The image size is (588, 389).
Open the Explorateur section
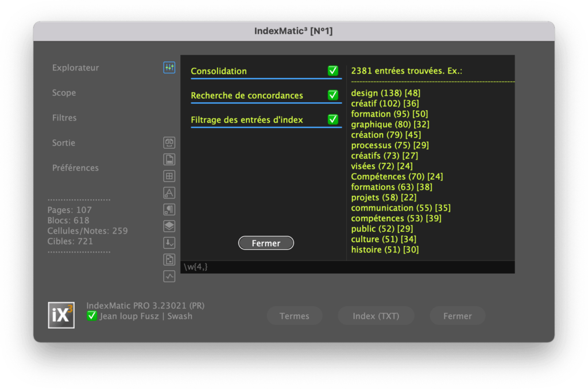[75, 68]
